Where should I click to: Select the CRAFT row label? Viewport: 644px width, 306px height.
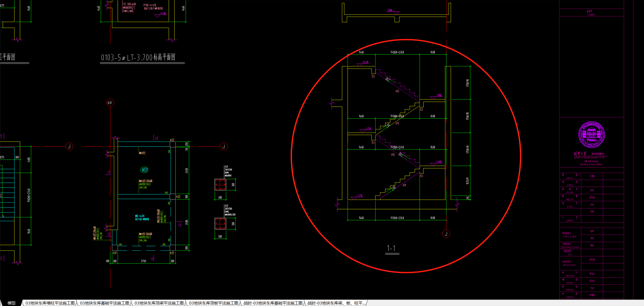570,221
